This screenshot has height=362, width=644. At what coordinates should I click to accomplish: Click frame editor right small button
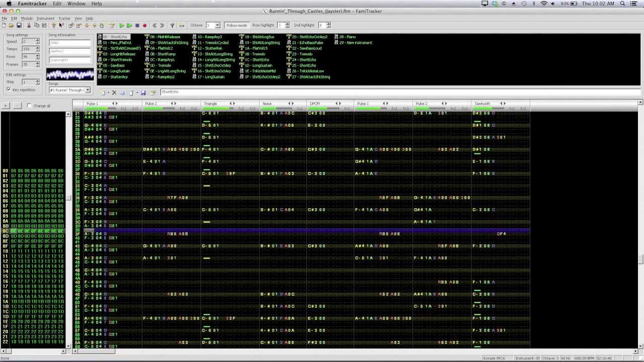(17, 106)
